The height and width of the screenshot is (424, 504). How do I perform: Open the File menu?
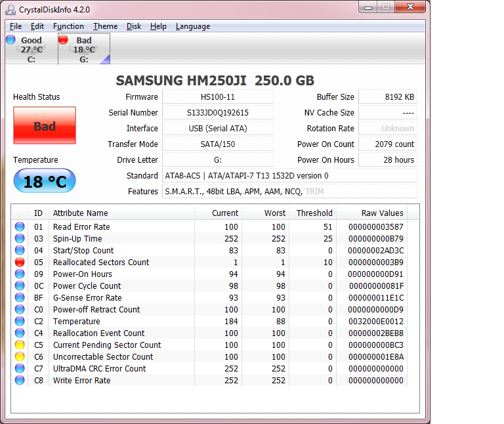(16, 26)
